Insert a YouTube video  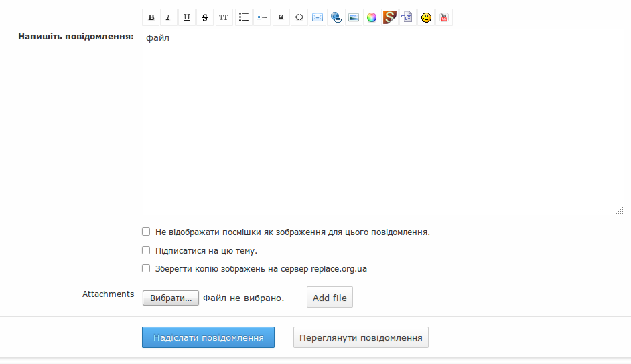[x=443, y=17]
